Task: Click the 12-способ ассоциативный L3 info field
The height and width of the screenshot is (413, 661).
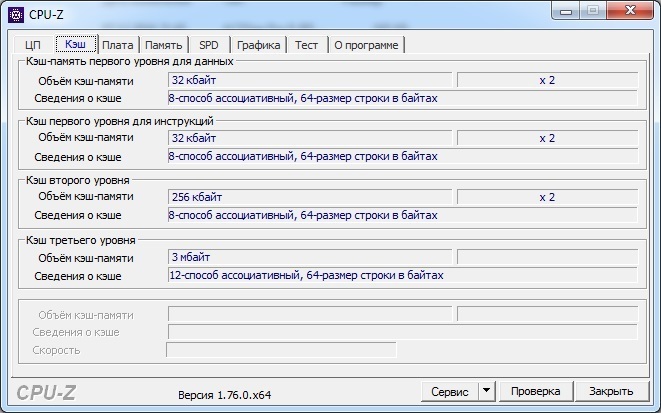Action: 402,275
